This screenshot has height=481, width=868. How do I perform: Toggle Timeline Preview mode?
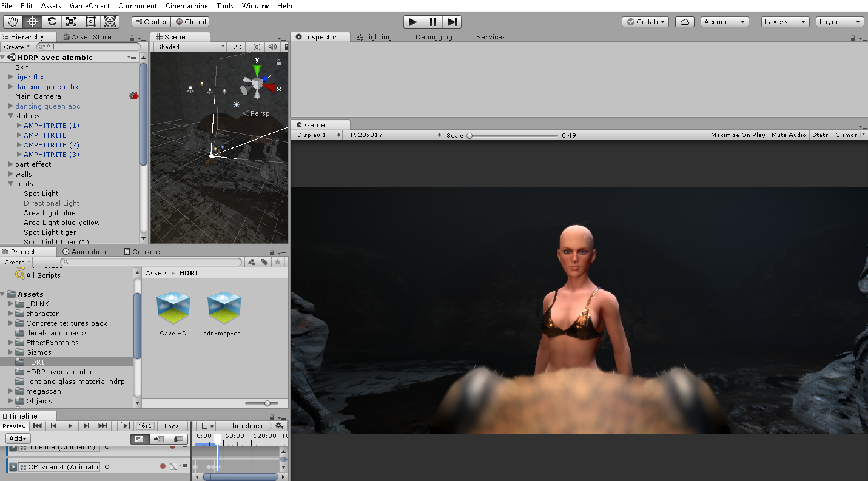[x=15, y=426]
